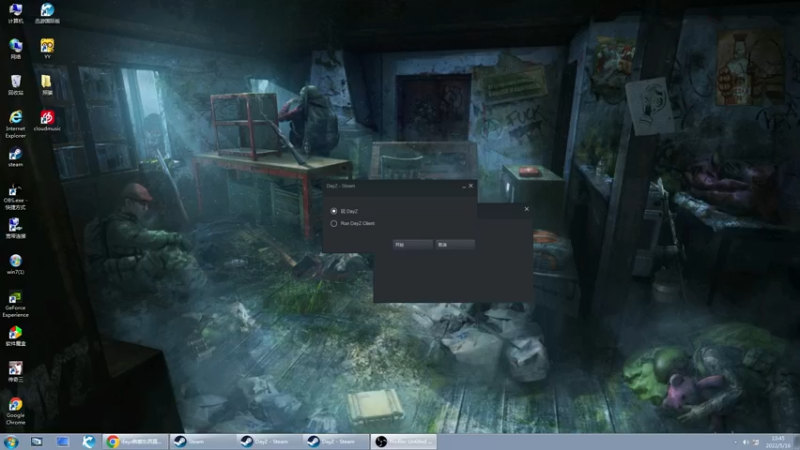The image size is (800, 450).
Task: Select the first DayZ launch option radio button
Action: 334,211
